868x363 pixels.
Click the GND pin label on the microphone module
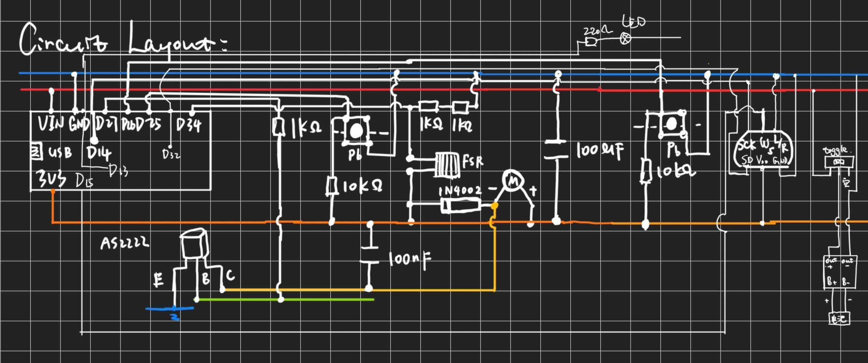point(780,161)
